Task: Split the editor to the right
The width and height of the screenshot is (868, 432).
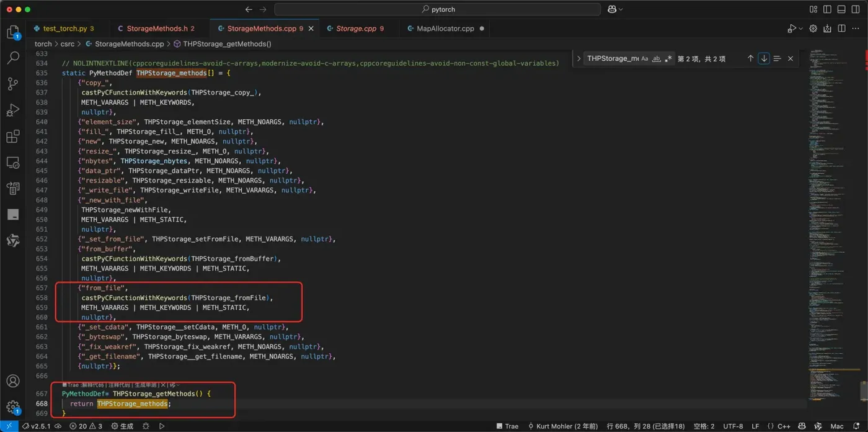Action: 841,29
